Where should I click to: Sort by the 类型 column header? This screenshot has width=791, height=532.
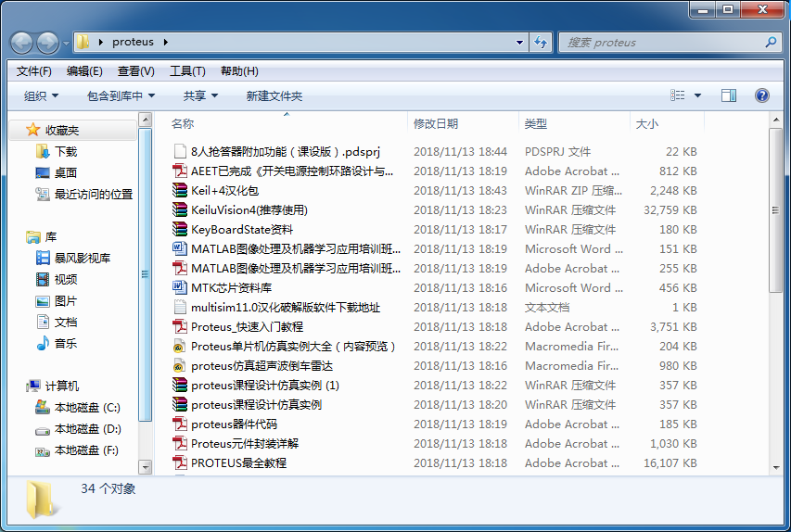(574, 123)
